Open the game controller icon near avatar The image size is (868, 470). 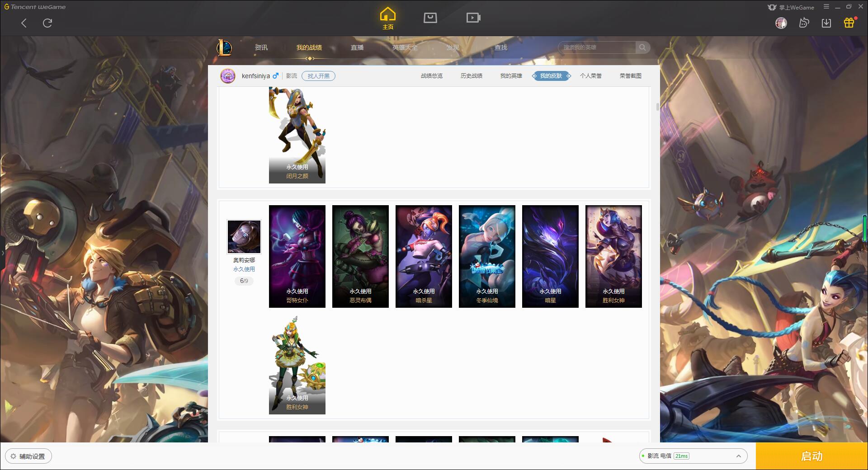pos(804,23)
